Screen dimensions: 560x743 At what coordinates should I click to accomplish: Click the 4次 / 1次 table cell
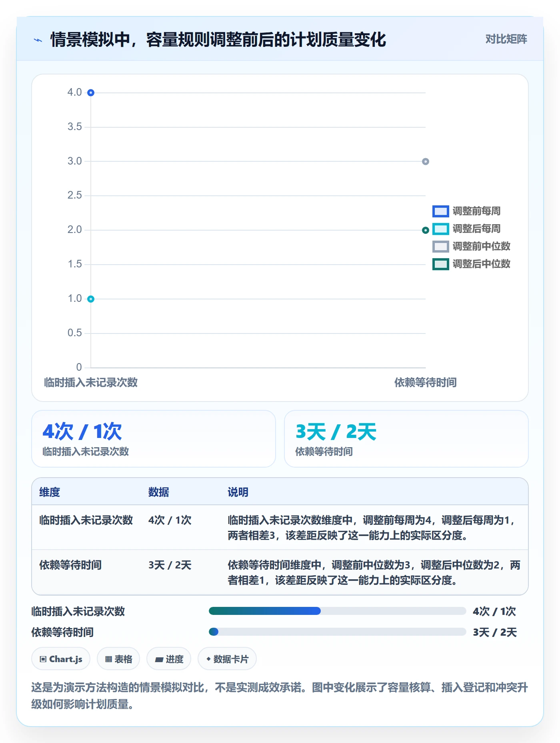[170, 520]
